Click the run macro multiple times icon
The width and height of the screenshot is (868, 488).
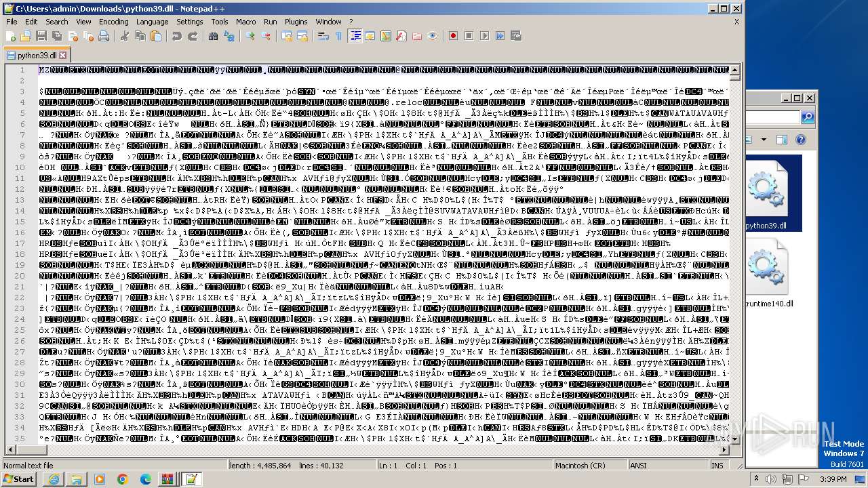500,36
